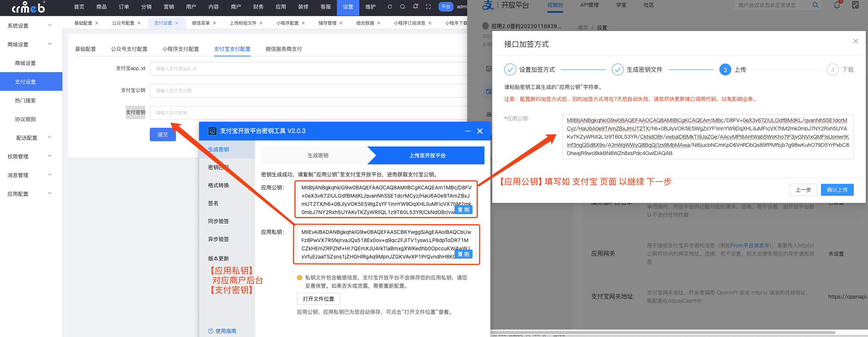The height and width of the screenshot is (337, 868).
Task: Close the 微信菜单 page tab
Action: pyautogui.click(x=214, y=23)
